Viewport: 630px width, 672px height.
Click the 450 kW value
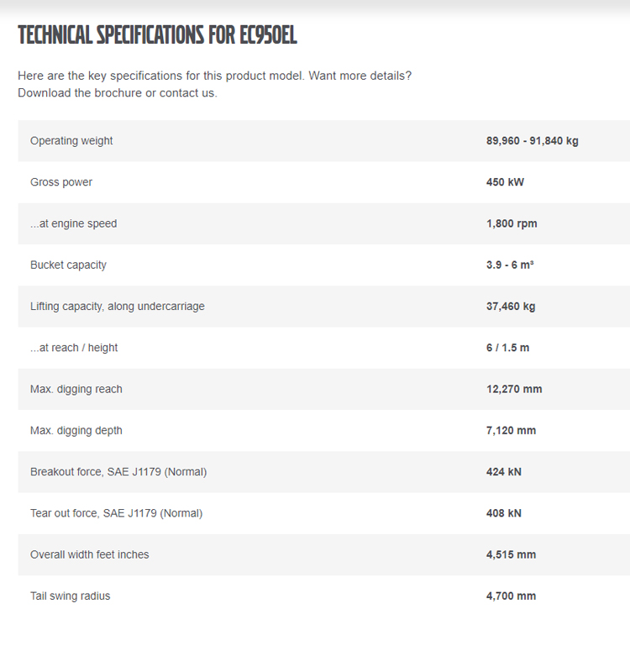pyautogui.click(x=505, y=182)
